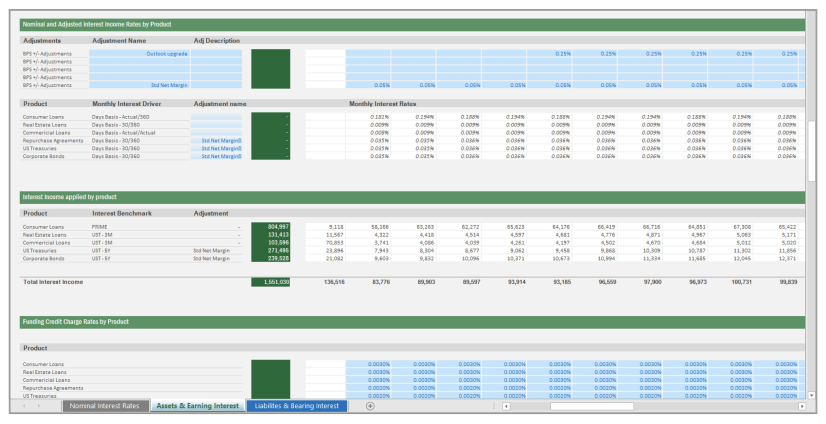Image resolution: width=826 pixels, height=424 pixels.
Task: Select the Monthly Interest Driver heading
Action: click(126, 104)
